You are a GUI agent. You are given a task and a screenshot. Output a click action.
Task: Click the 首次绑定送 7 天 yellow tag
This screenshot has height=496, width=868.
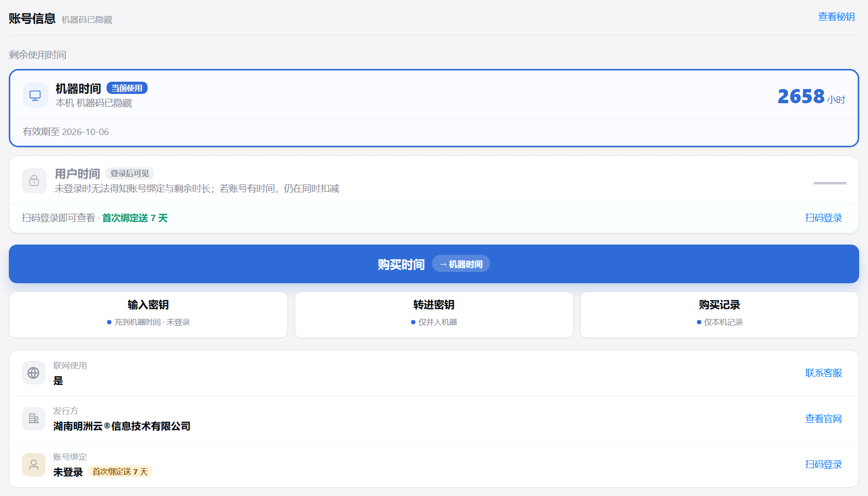tap(120, 472)
